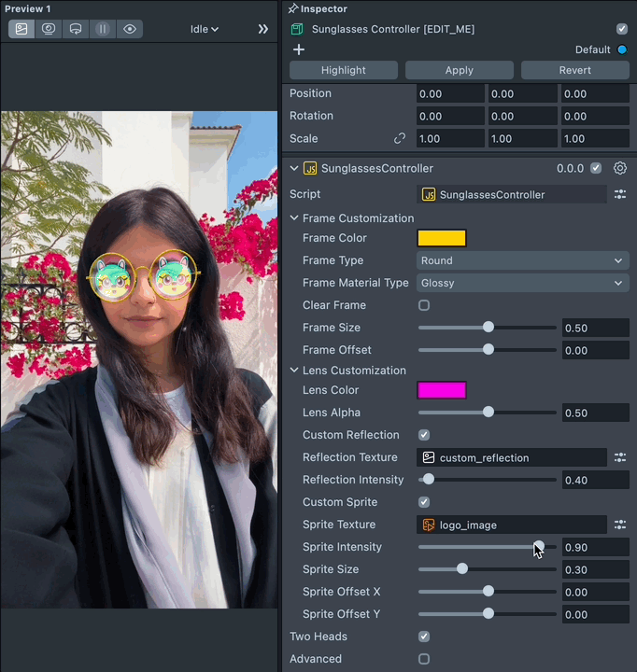Click the plus icon to add component

point(299,49)
